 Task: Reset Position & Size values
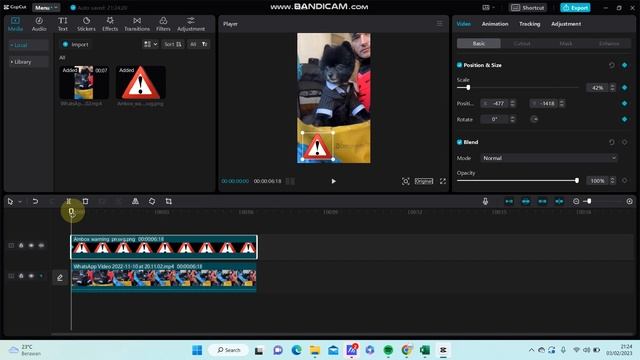pos(611,65)
